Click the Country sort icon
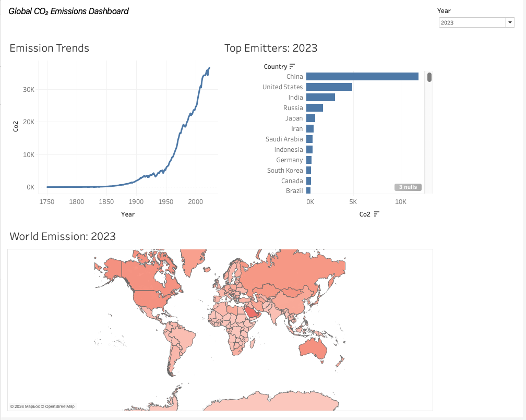This screenshot has width=526, height=420. [292, 66]
